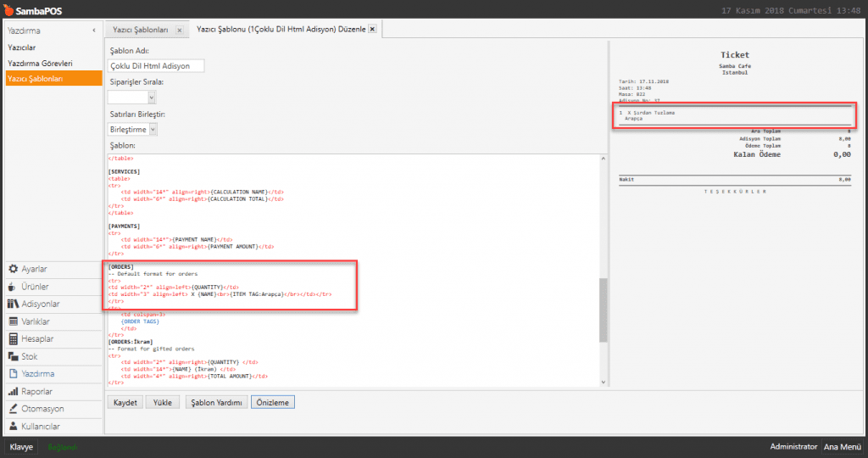This screenshot has height=458, width=868.
Task: Switch to the Yazıcı Şablonları tab
Action: click(140, 30)
